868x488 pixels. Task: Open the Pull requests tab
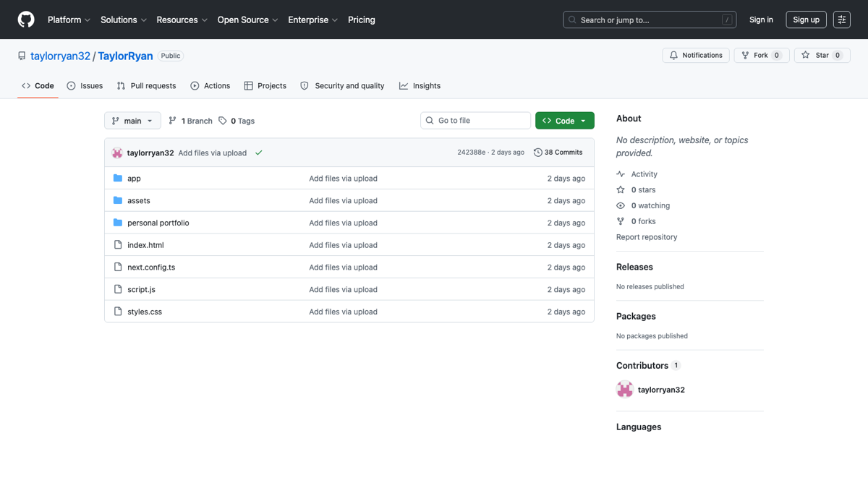pos(146,85)
